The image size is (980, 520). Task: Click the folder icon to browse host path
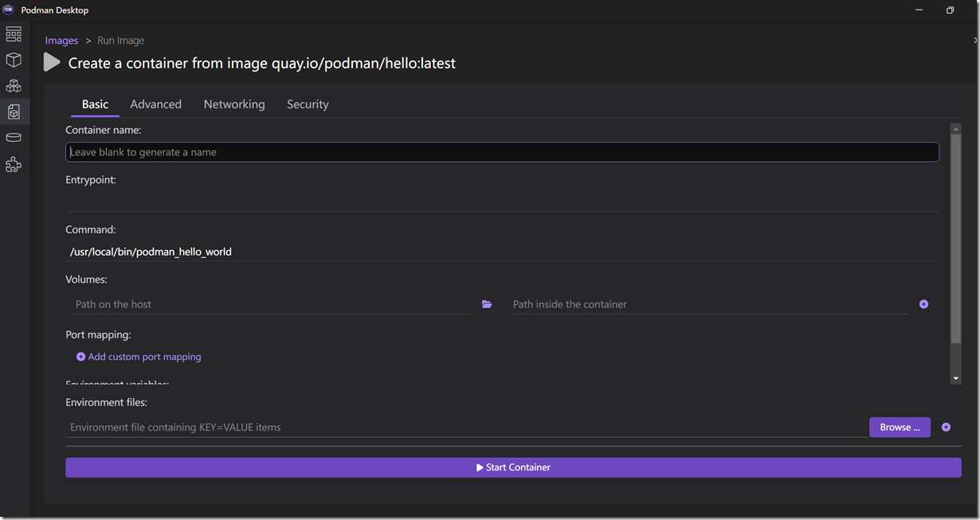pos(487,304)
